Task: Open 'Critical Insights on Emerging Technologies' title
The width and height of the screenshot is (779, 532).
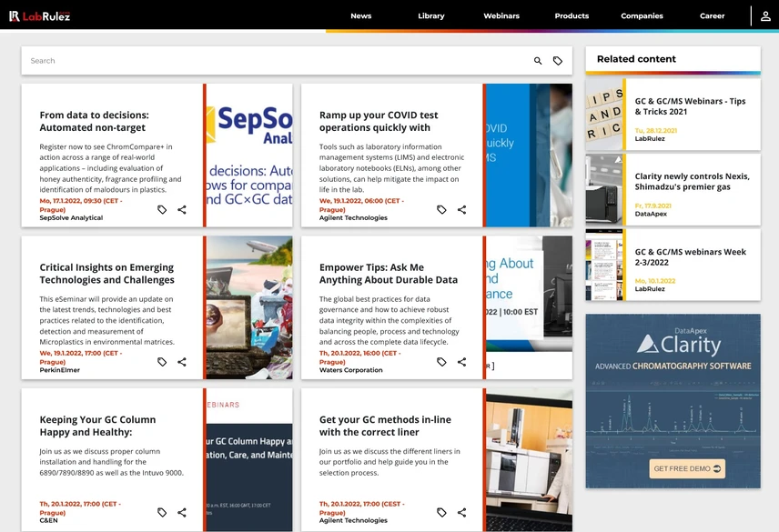Action: coord(106,274)
